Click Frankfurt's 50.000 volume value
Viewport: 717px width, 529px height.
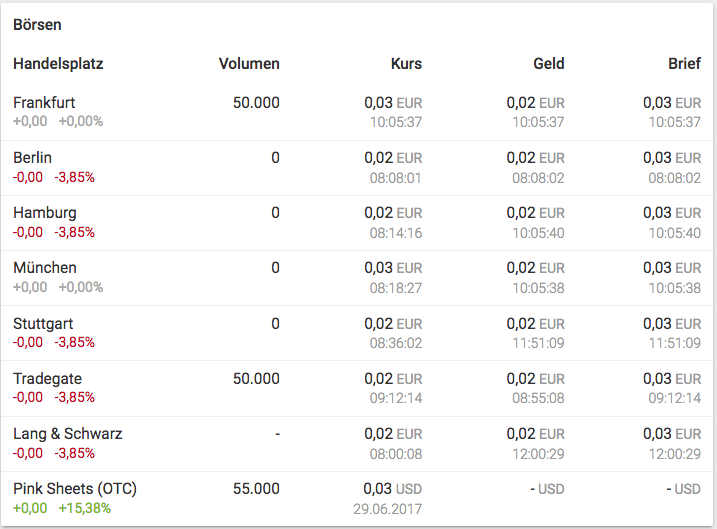256,103
